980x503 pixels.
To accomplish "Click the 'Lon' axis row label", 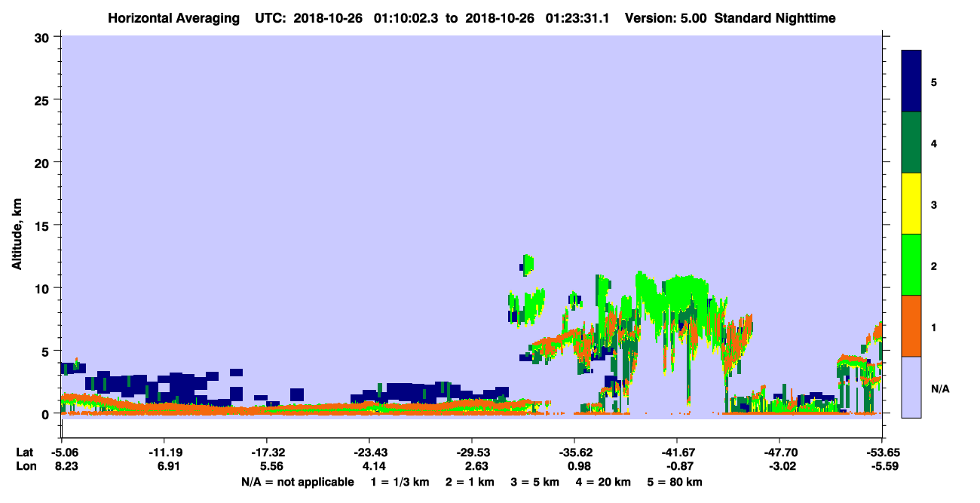I will pyautogui.click(x=25, y=466).
